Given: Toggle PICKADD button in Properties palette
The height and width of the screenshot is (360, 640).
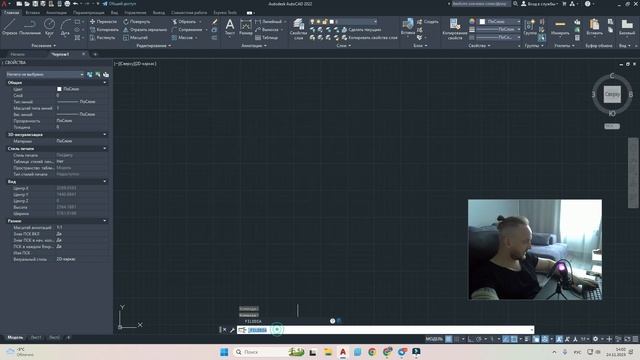Looking at the screenshot, I should (90, 74).
